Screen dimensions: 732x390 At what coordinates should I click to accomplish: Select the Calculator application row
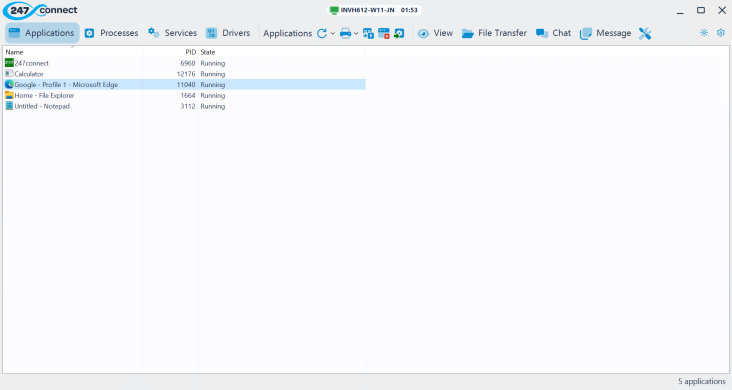click(184, 74)
